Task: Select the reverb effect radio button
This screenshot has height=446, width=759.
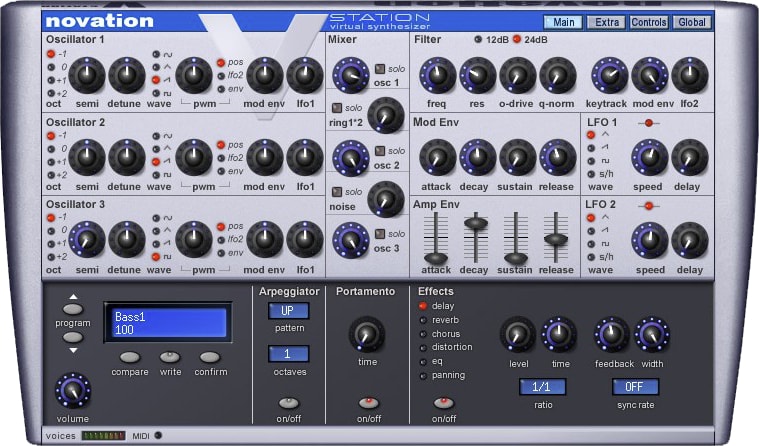Action: point(423,320)
